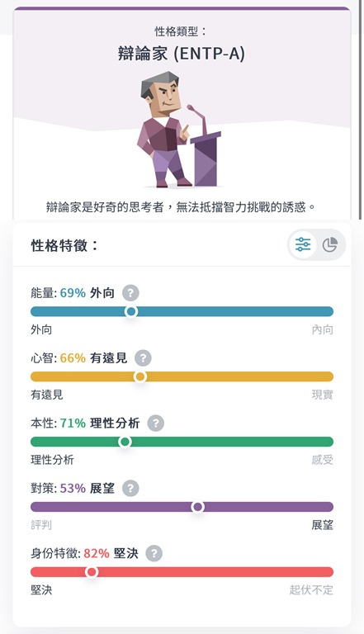Viewport: 364px width, 634px height.
Task: Click the 感受 label under nature bar
Action: pyautogui.click(x=323, y=460)
